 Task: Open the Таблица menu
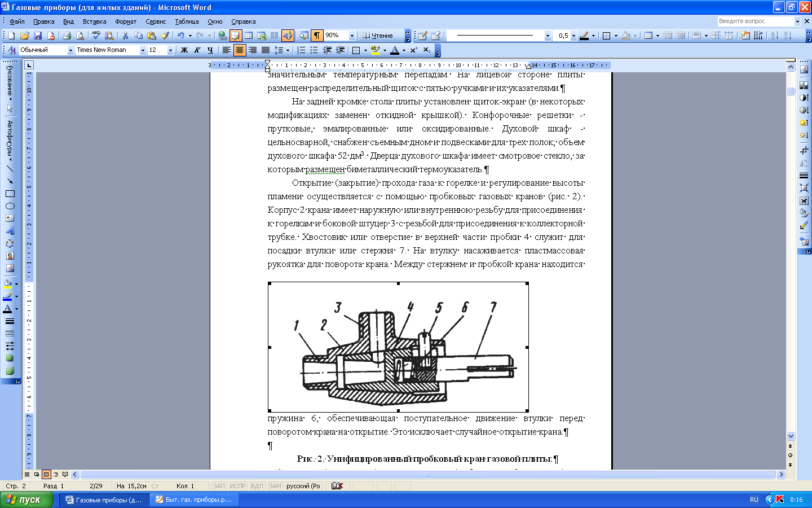click(x=187, y=21)
